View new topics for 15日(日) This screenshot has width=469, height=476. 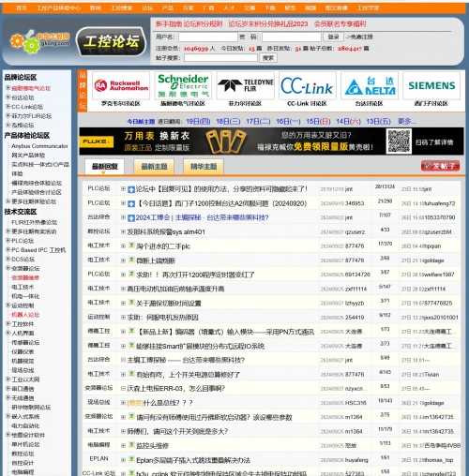click(318, 122)
